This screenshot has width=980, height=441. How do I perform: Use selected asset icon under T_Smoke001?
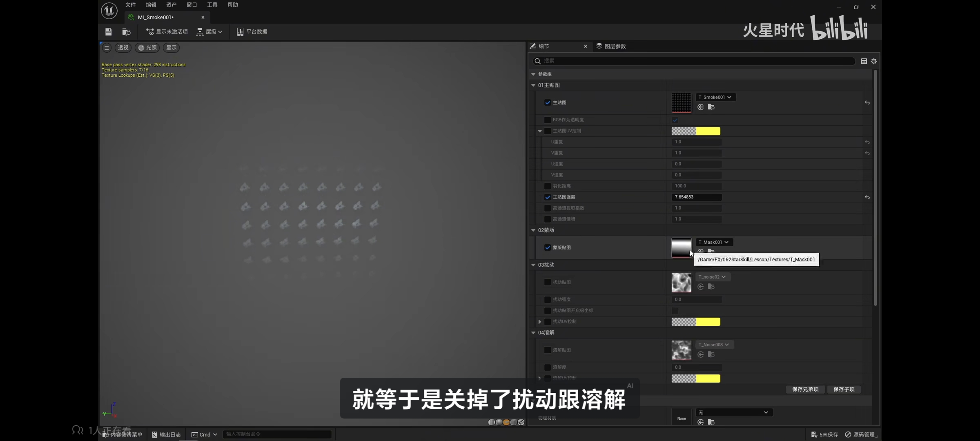700,107
